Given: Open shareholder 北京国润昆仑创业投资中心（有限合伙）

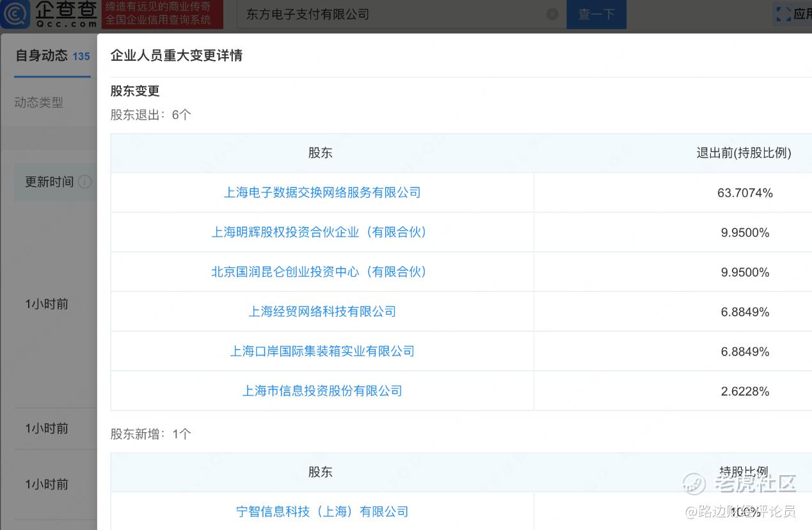Looking at the screenshot, I should tap(322, 272).
